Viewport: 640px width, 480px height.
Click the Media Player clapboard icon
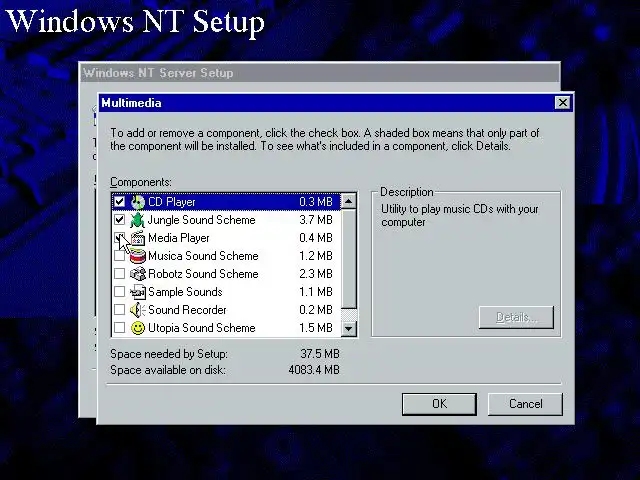point(138,238)
